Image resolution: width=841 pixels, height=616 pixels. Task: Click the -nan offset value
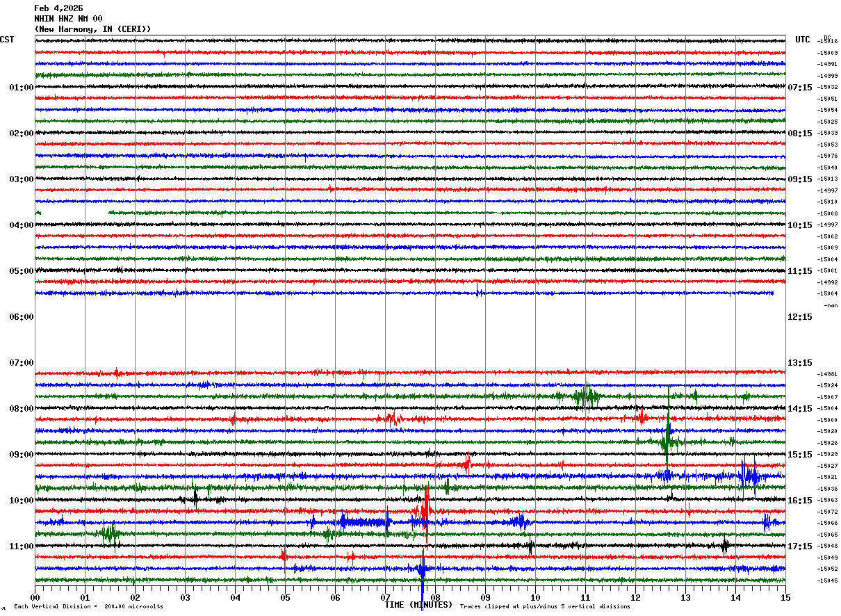pos(831,305)
